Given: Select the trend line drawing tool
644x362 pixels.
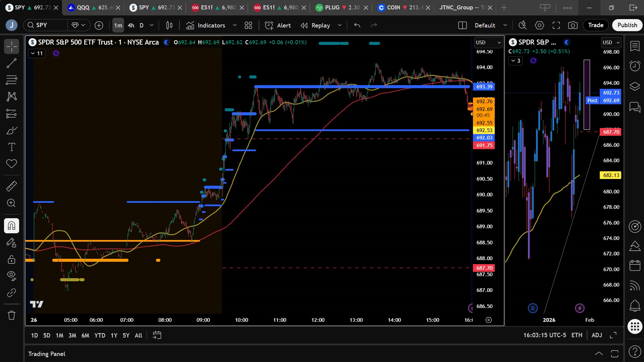Looking at the screenshot, I should 11,63.
